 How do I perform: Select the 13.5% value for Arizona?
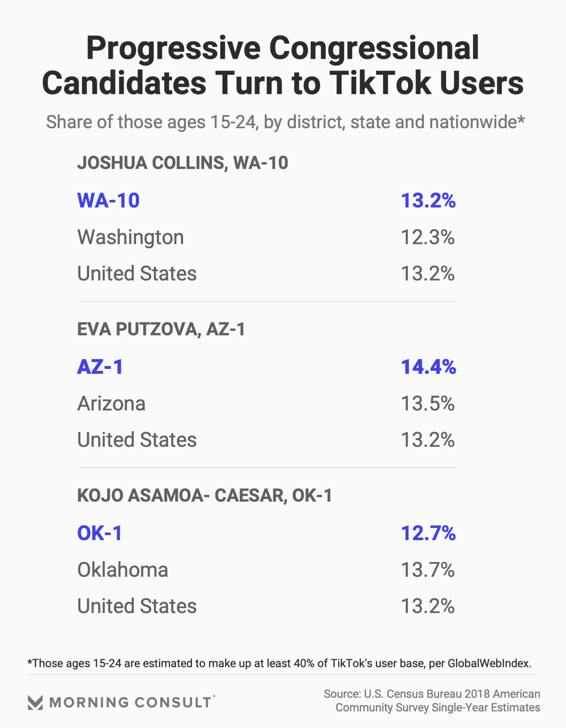[x=428, y=404]
